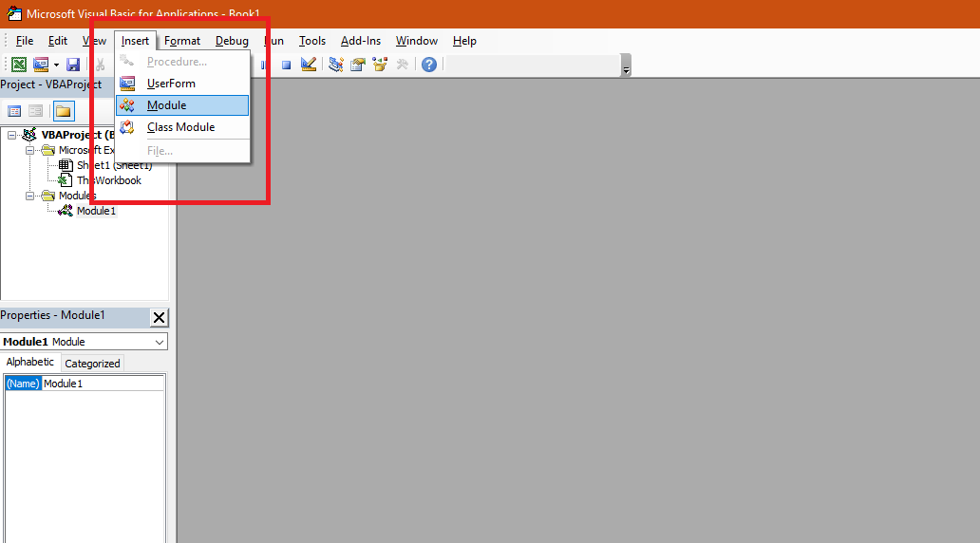Screen dimensions: 980x543
Task: Switch to the Alphabetic properties tab
Action: [30, 363]
